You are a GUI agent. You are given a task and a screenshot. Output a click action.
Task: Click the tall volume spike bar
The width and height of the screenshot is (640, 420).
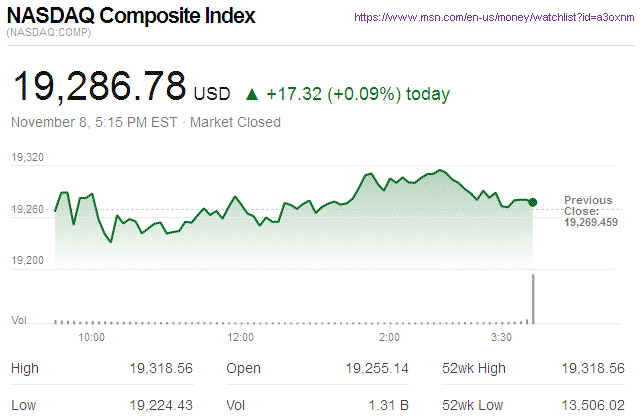533,298
